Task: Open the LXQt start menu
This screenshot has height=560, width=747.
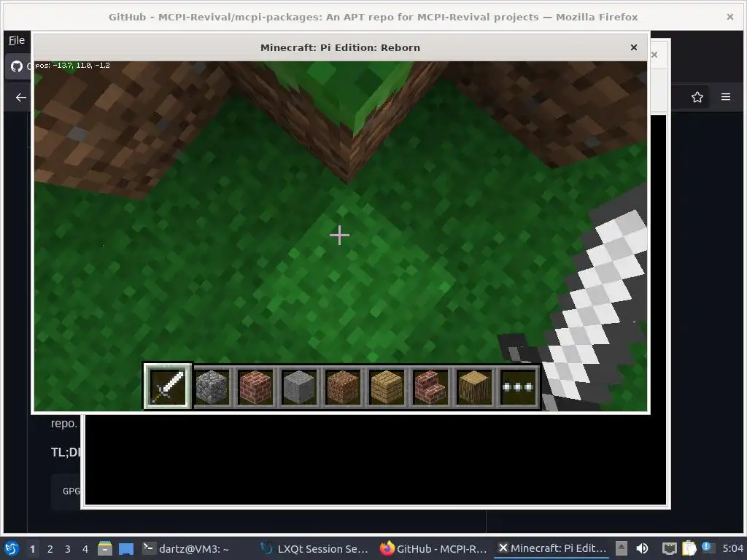Action: click(x=12, y=548)
